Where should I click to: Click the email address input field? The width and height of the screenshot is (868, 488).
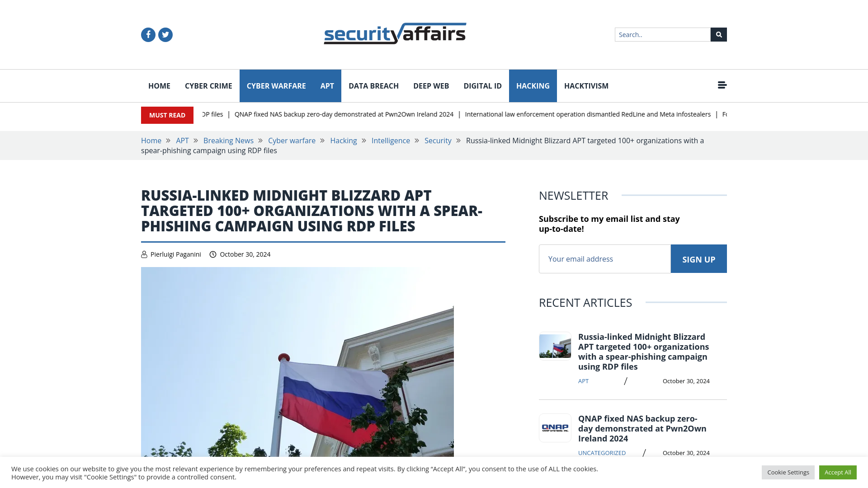[x=604, y=258]
